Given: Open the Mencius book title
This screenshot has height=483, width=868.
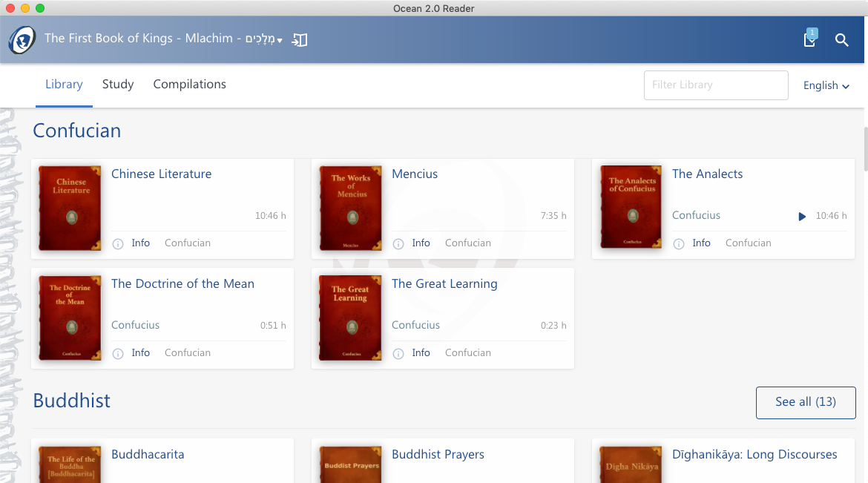Looking at the screenshot, I should coord(415,174).
